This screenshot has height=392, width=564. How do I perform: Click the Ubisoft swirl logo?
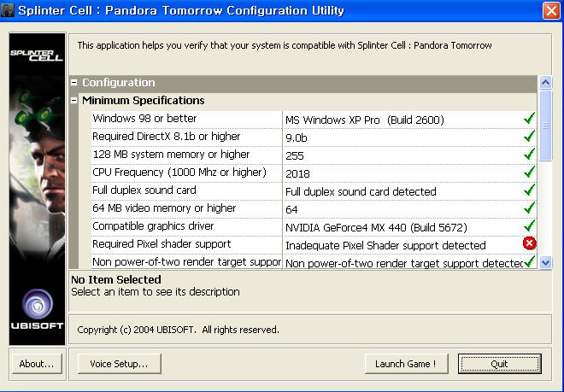pyautogui.click(x=38, y=304)
